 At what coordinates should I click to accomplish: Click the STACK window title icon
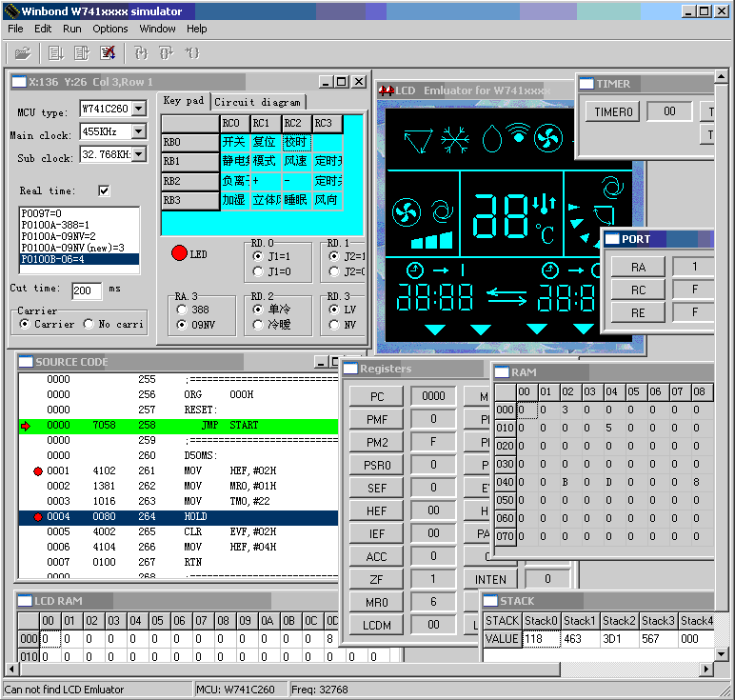490,601
